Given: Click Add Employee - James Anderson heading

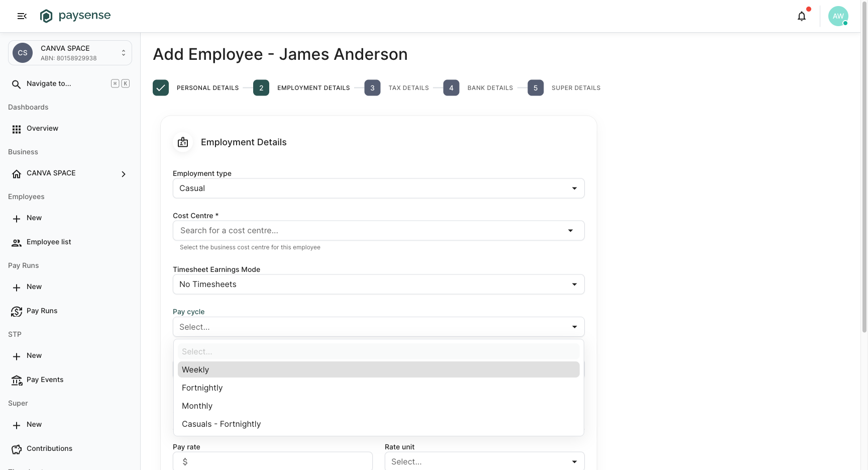Looking at the screenshot, I should (x=280, y=54).
